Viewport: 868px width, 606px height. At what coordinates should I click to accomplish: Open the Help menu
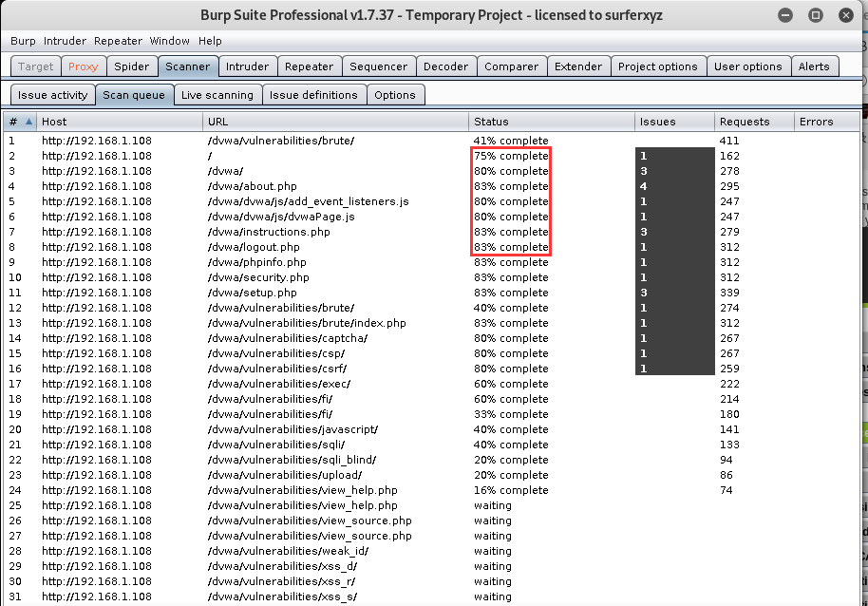click(210, 41)
